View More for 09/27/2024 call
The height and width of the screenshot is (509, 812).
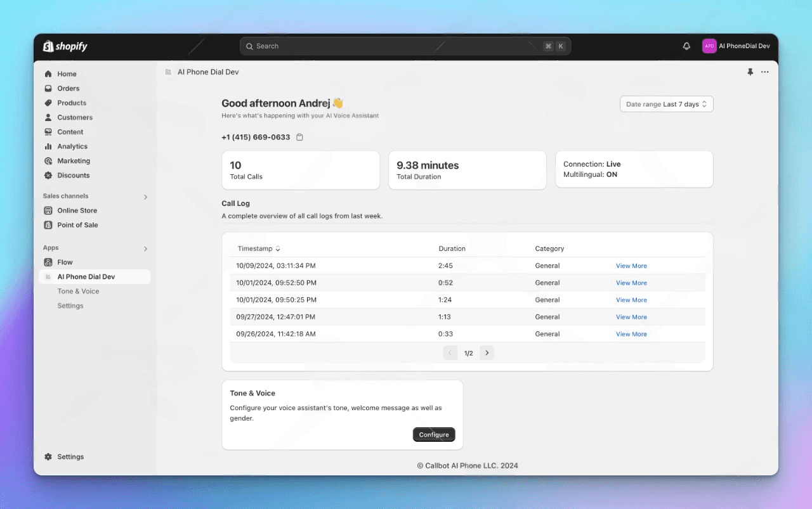(631, 318)
